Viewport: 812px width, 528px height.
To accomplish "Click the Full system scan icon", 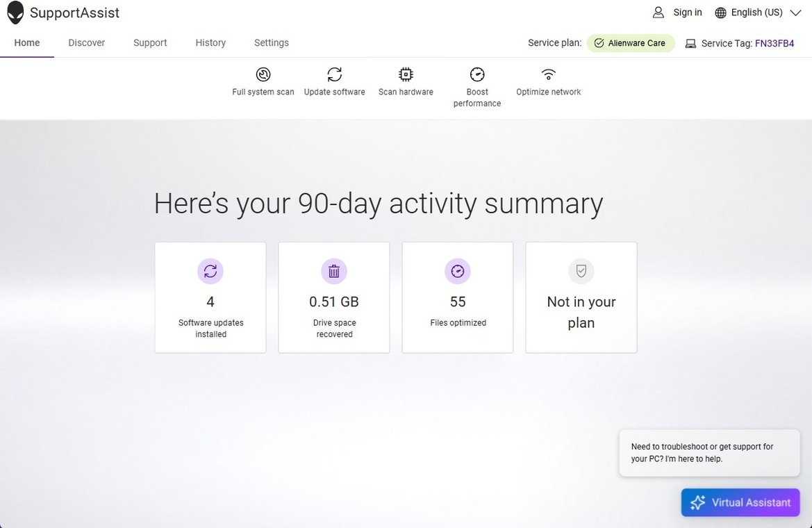I will coord(263,74).
